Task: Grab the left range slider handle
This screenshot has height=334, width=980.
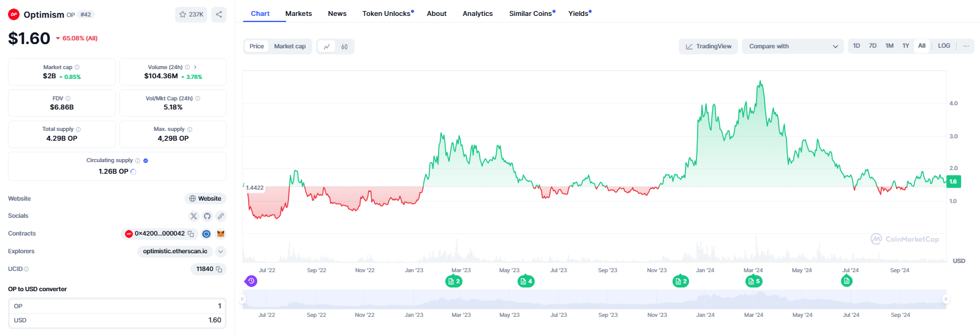Action: [x=243, y=299]
